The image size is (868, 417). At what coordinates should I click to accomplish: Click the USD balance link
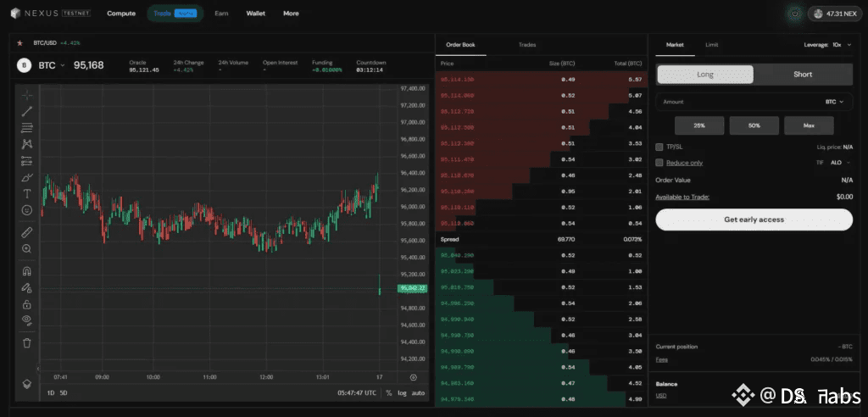661,396
